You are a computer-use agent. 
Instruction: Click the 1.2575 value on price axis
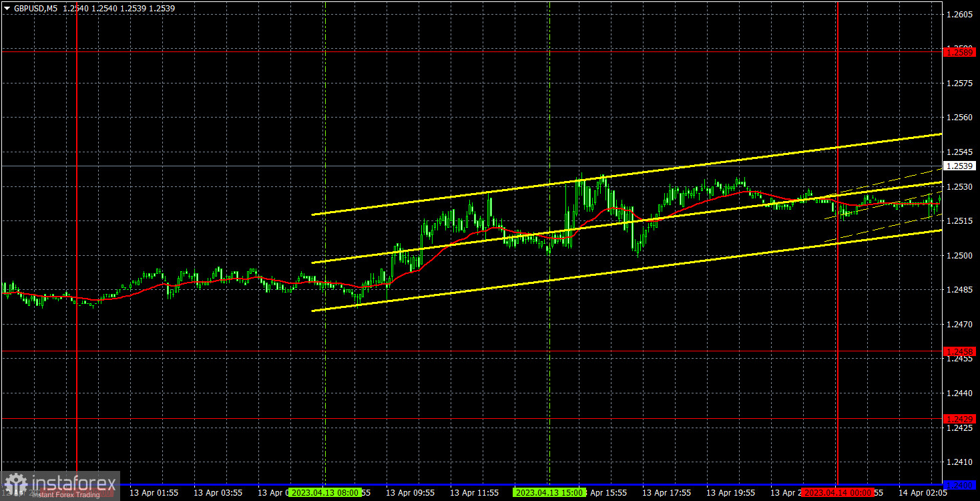click(x=959, y=83)
